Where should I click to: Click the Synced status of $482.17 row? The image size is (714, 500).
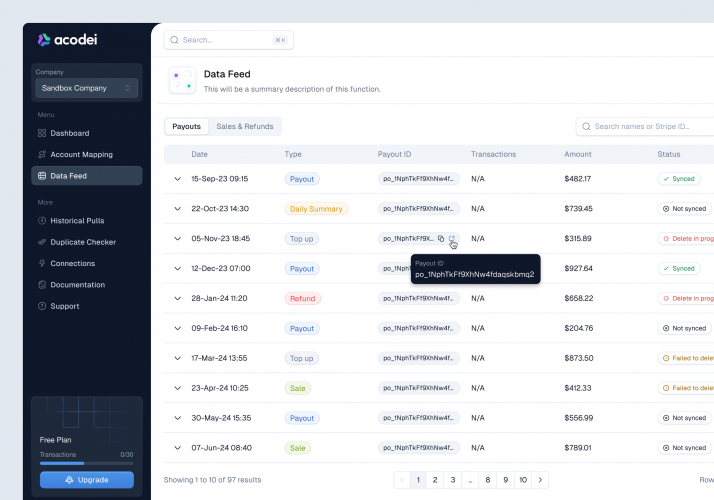(679, 179)
